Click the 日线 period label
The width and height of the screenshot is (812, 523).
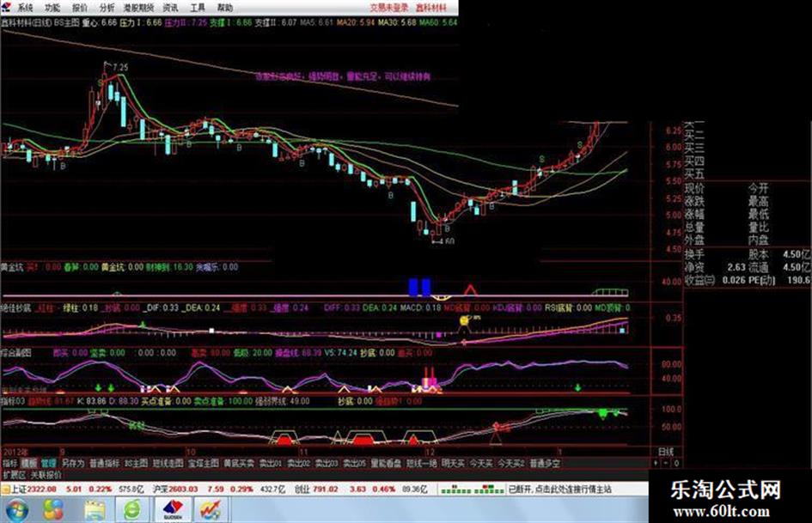[x=665, y=452]
